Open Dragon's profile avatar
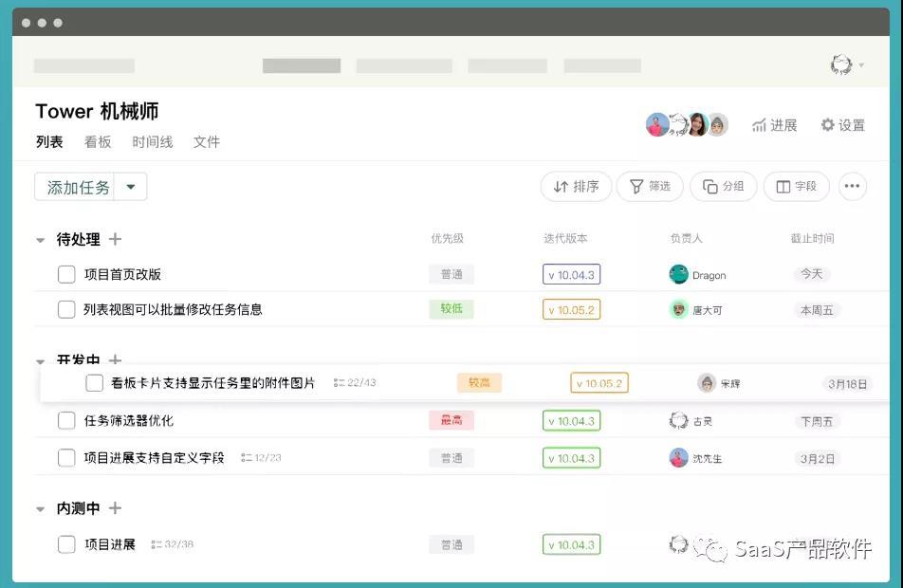Viewport: 903px width, 588px height. 679,274
